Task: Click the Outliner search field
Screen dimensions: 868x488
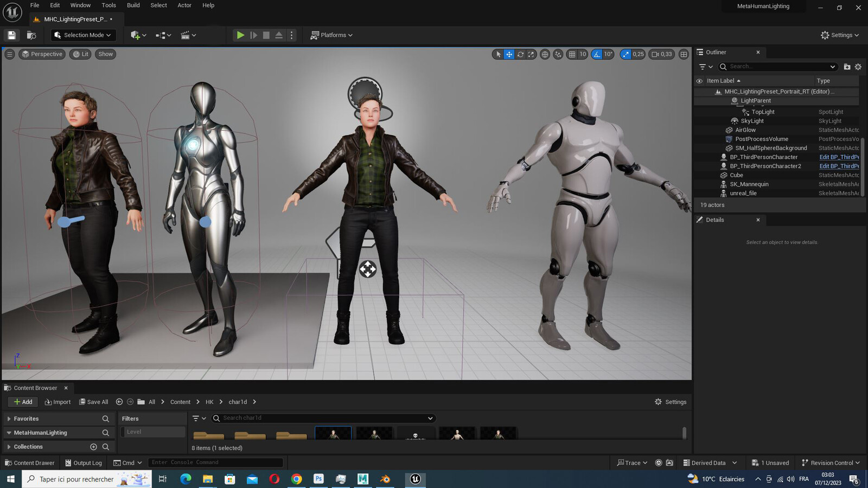Action: point(777,67)
